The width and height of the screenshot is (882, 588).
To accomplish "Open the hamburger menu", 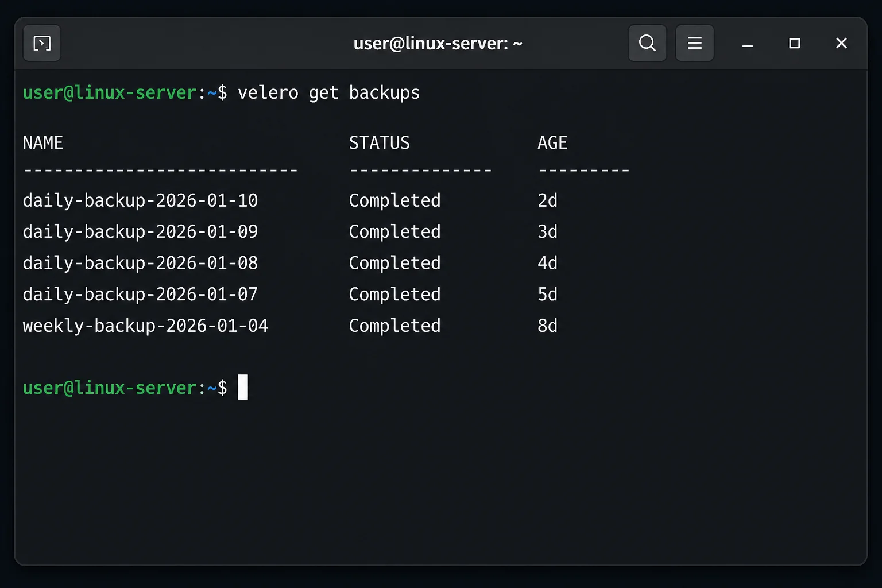I will [x=695, y=43].
